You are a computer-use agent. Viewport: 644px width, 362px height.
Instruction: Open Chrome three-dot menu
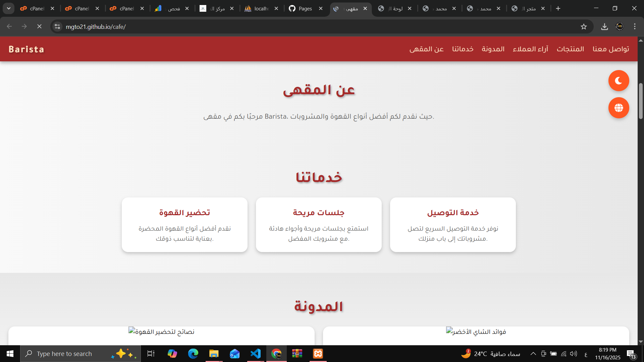tap(635, 26)
